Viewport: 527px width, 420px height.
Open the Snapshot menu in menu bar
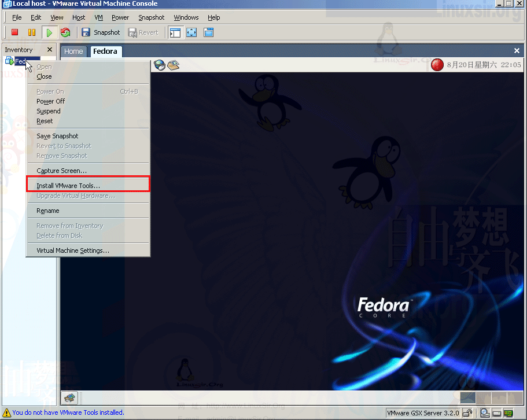click(x=151, y=17)
